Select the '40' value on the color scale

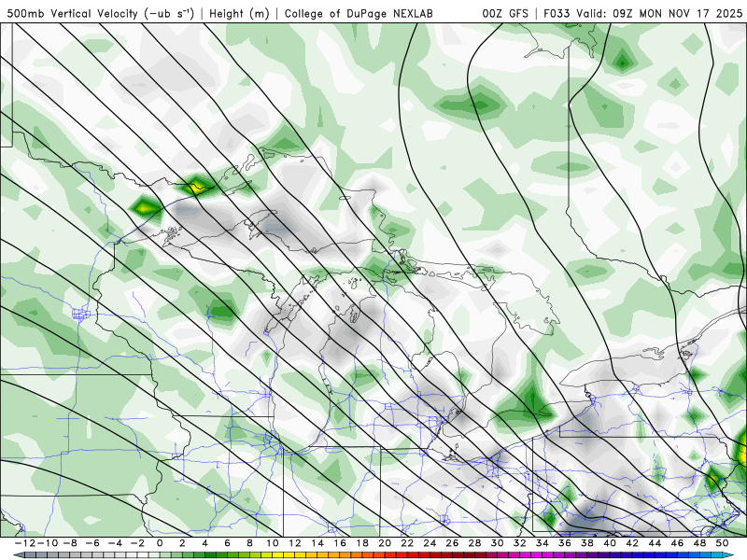610,543
